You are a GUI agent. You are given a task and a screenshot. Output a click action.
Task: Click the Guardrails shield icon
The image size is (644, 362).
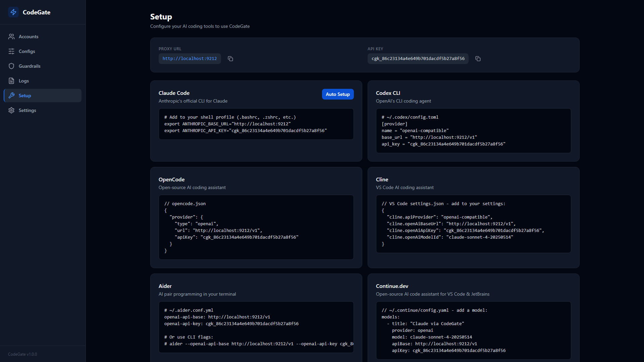[x=11, y=66]
